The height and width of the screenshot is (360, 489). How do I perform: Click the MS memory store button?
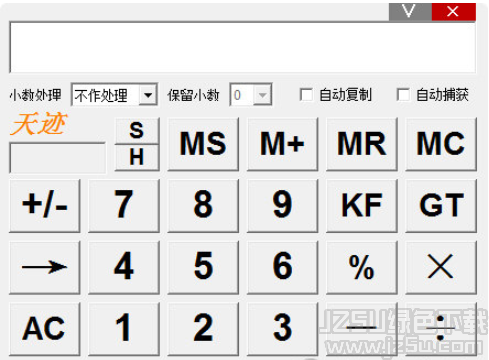(203, 144)
